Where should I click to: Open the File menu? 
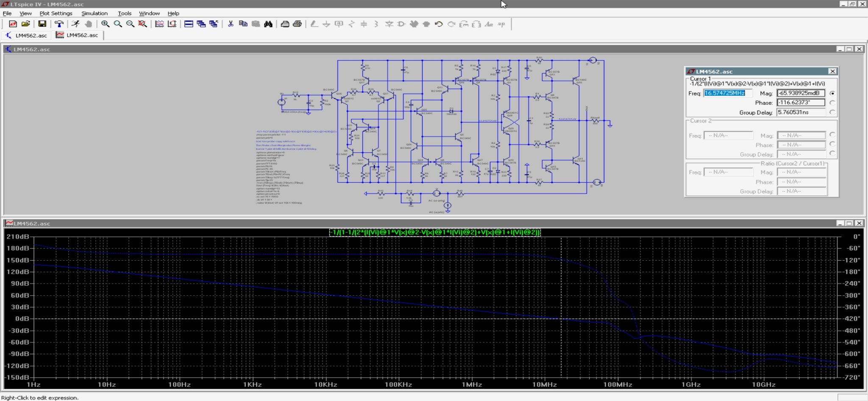7,13
